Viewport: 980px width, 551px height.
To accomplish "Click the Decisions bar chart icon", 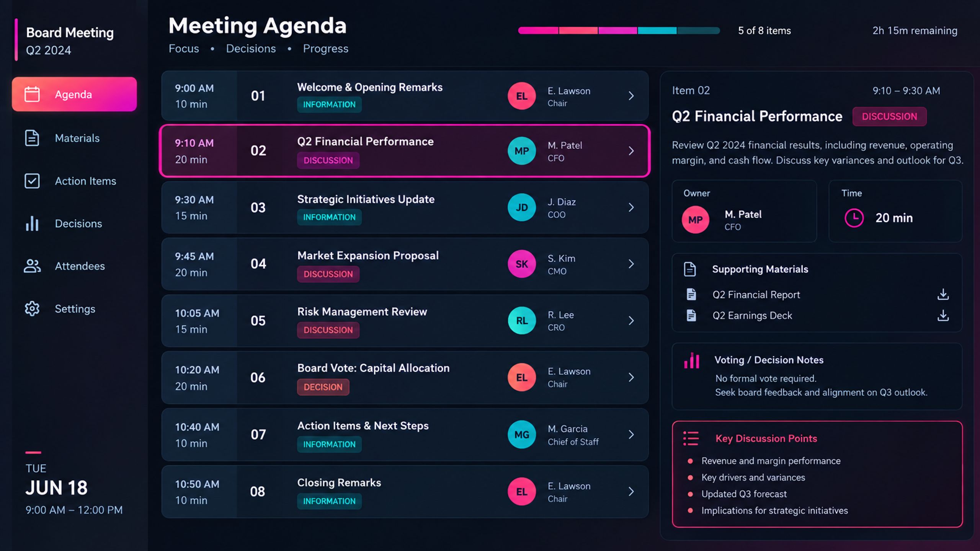I will [32, 223].
